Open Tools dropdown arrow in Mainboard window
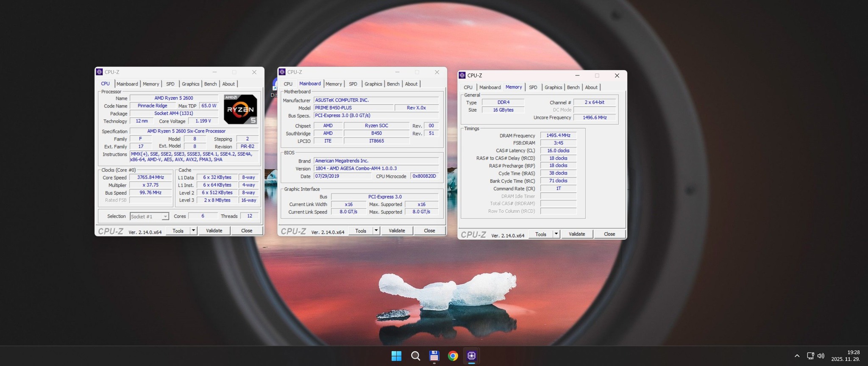 coord(376,230)
